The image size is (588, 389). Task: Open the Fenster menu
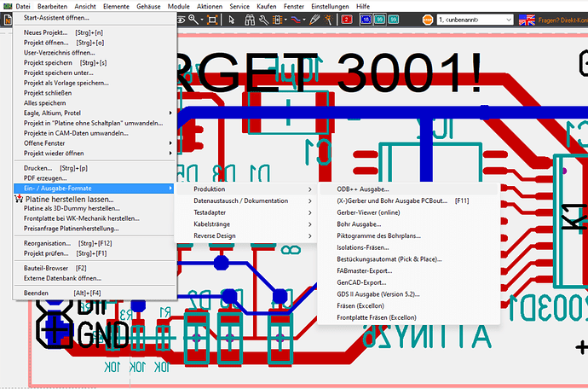coord(294,6)
